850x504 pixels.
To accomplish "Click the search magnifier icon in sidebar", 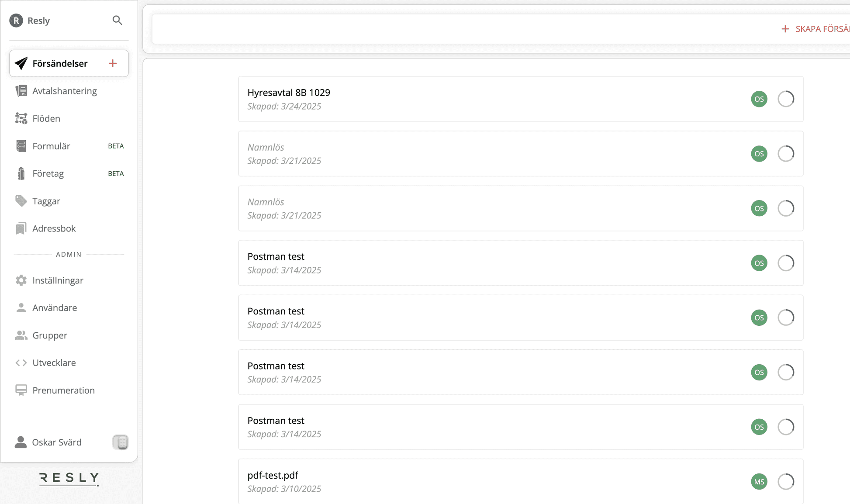I will (117, 21).
